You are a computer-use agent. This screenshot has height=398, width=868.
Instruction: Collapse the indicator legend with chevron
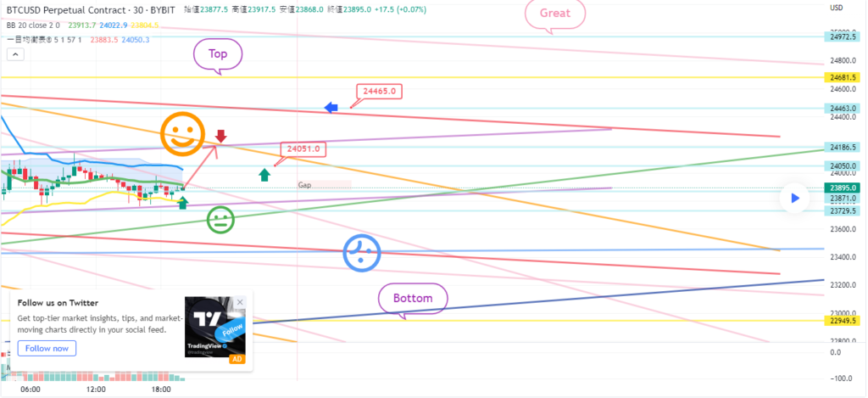[15, 53]
